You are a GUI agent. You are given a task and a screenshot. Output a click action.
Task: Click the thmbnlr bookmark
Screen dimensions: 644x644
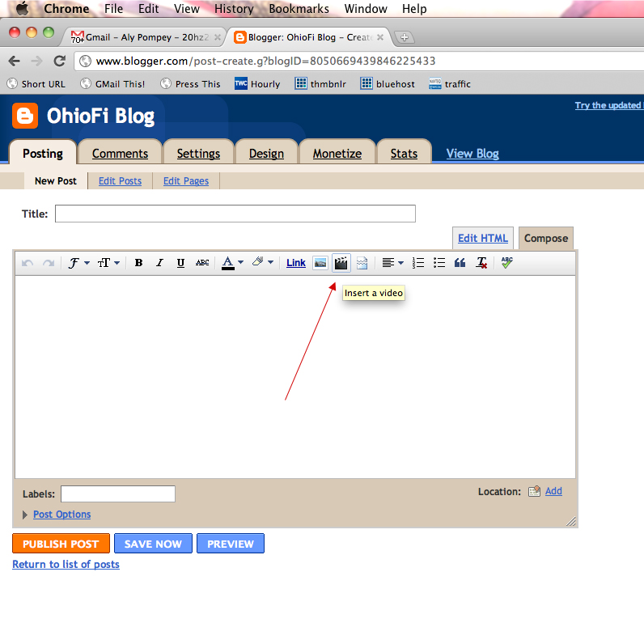coord(320,84)
